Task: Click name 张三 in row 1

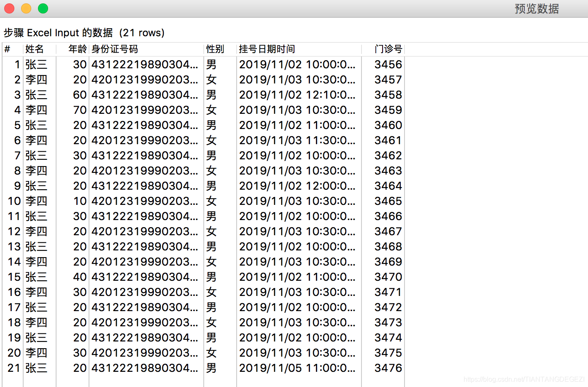Action: coord(36,64)
